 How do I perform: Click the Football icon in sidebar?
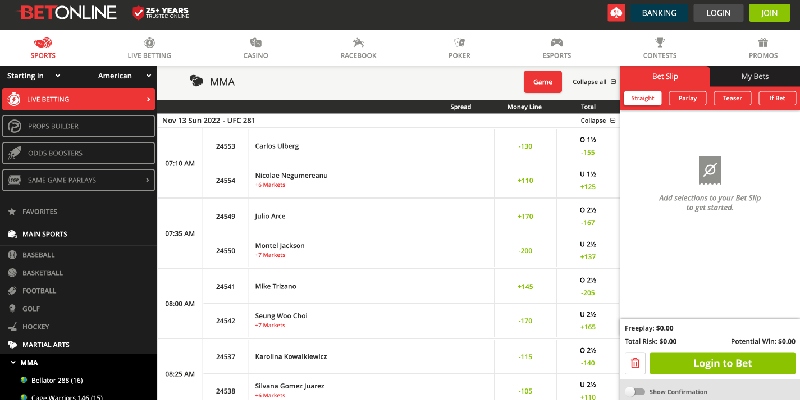click(12, 290)
